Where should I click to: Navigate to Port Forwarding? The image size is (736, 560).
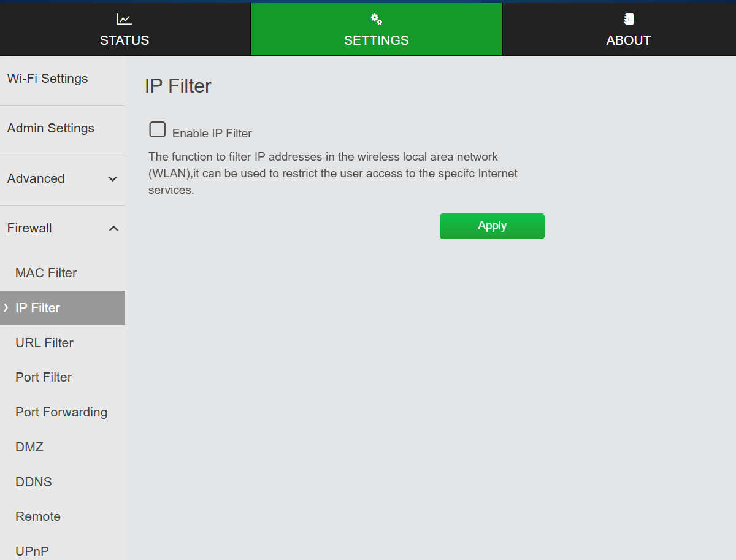point(61,412)
